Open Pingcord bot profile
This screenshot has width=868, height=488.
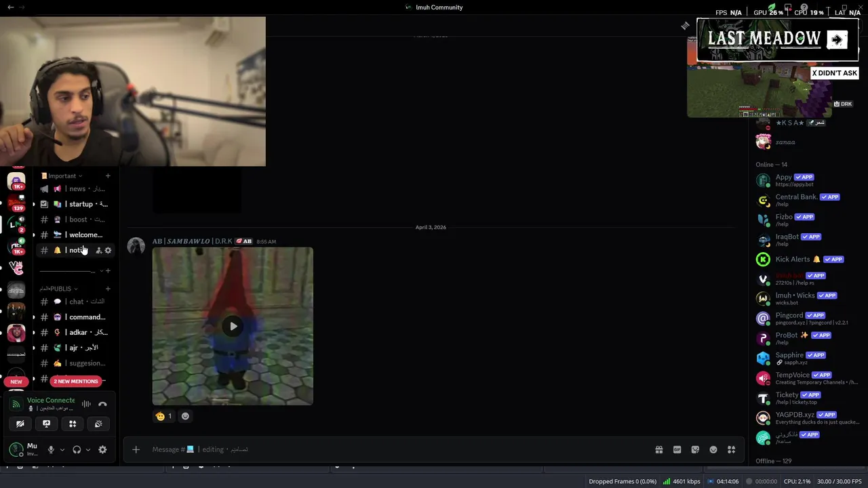[807, 319]
